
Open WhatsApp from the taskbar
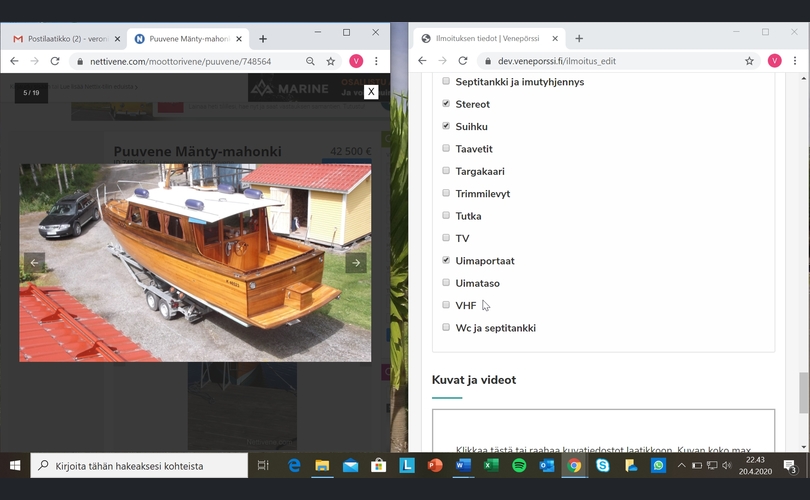coord(658,465)
